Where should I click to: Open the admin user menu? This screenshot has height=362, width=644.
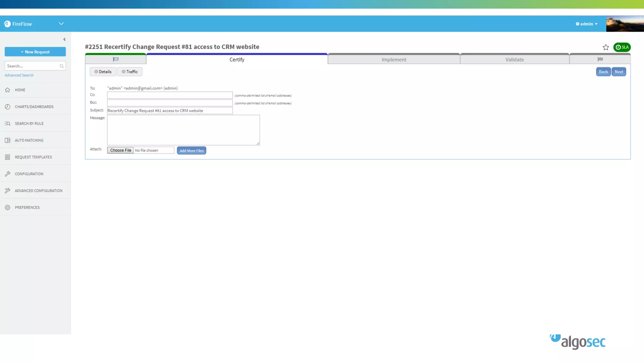(586, 24)
